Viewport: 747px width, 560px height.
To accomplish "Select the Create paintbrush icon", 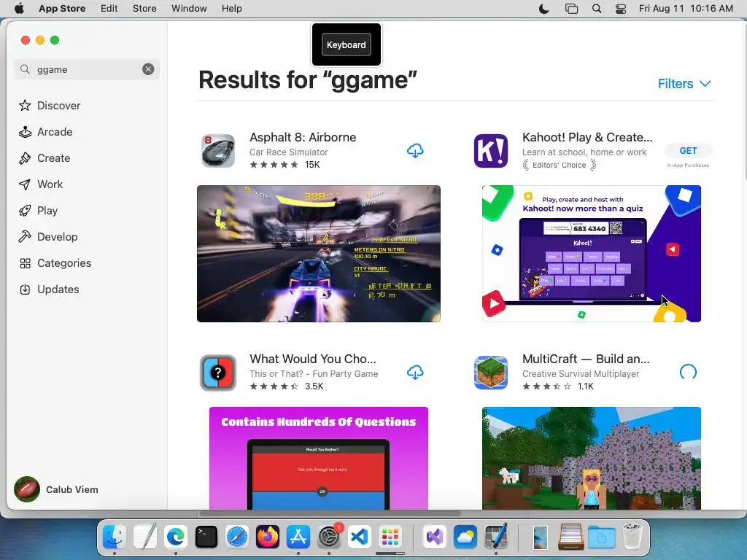I will coord(25,158).
